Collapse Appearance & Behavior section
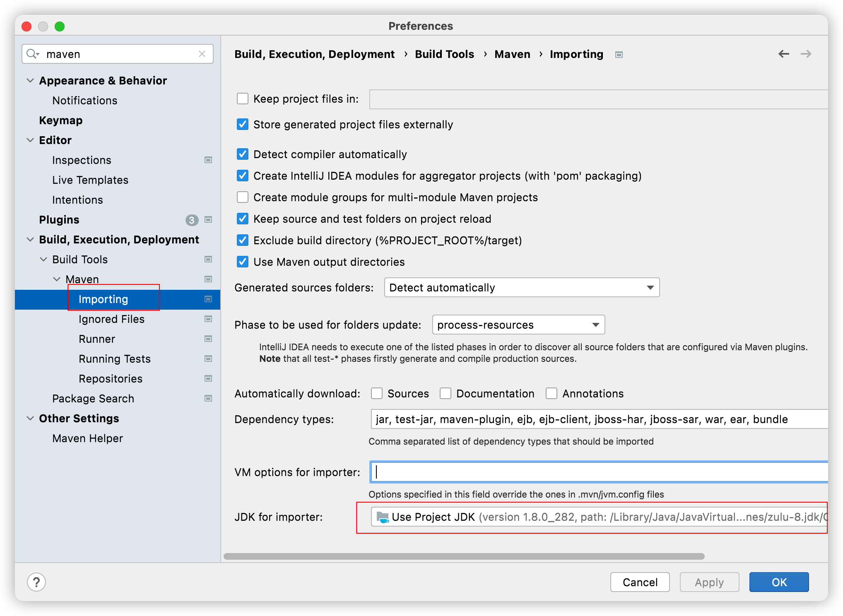The height and width of the screenshot is (616, 843). pos(30,80)
